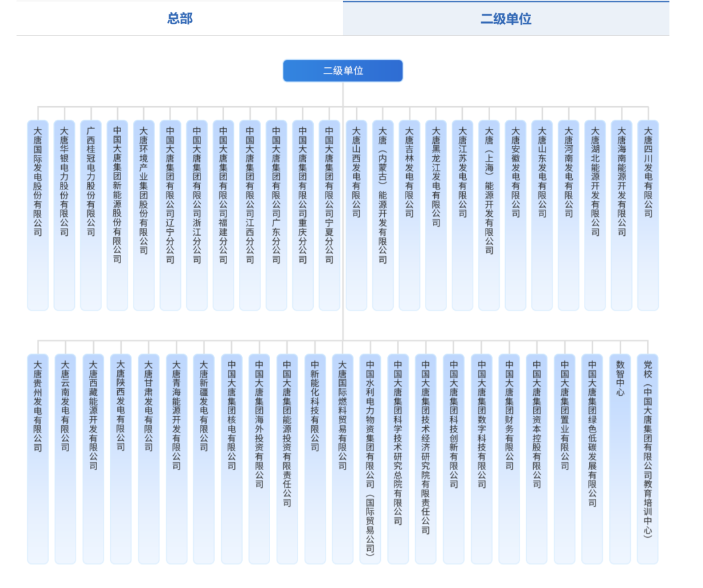The width and height of the screenshot is (703, 588).
Task: View 大唐西藏能源开发有限公司
Action: tap(93, 459)
